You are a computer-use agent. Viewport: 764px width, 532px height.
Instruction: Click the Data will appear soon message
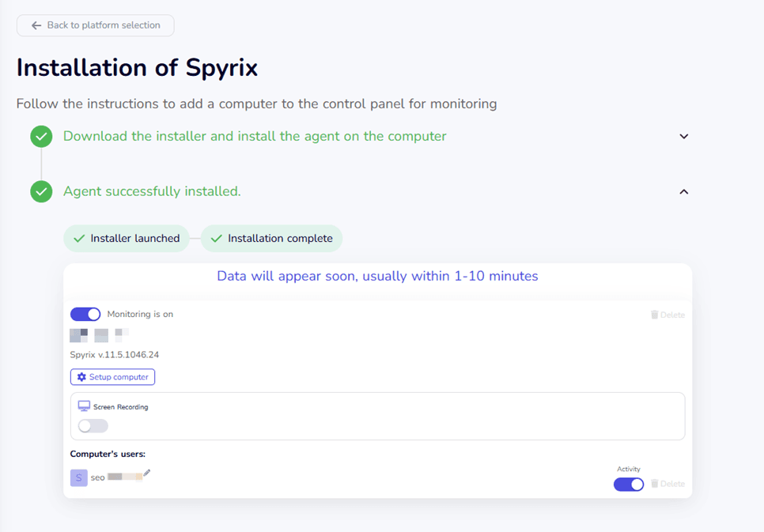point(377,276)
